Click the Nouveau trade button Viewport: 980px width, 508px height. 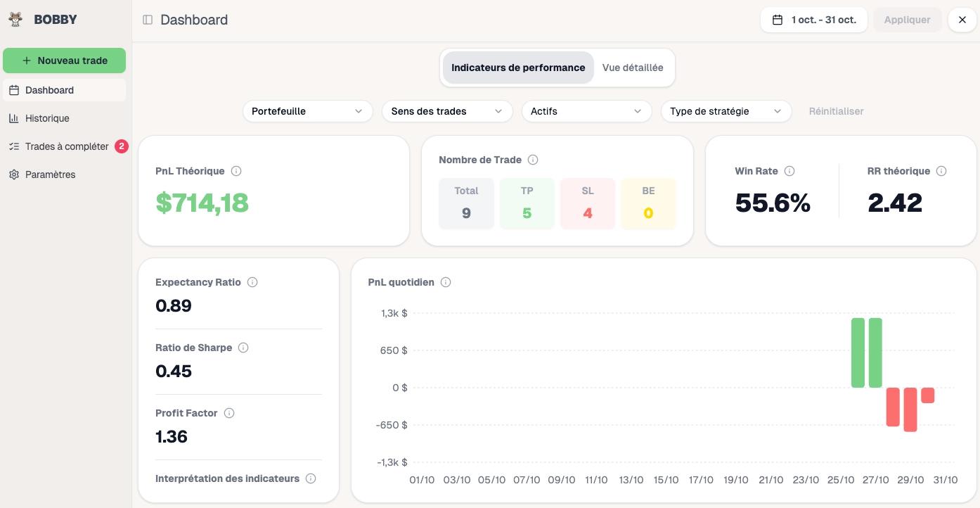(65, 61)
